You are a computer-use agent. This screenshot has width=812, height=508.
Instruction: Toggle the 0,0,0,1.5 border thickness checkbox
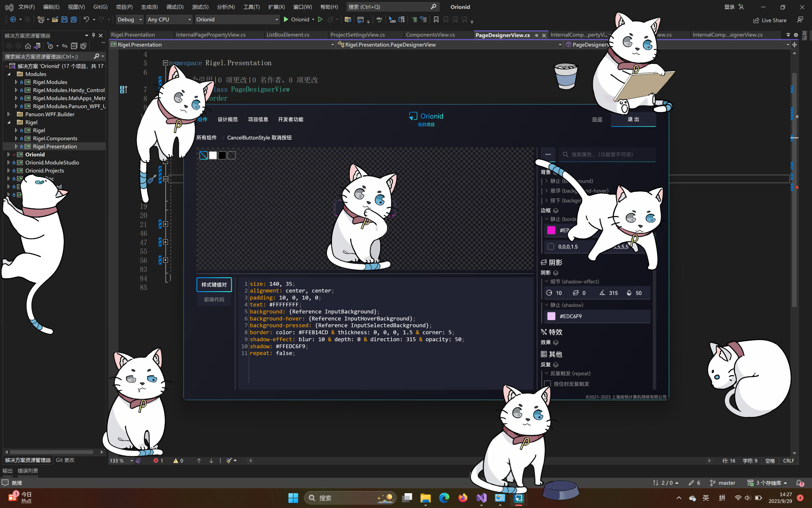[551, 246]
